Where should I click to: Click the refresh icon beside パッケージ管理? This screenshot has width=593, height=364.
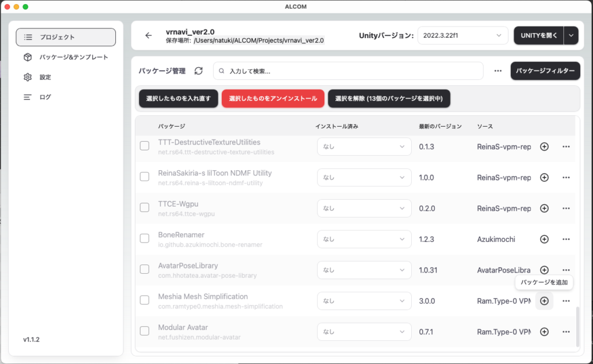tap(199, 71)
